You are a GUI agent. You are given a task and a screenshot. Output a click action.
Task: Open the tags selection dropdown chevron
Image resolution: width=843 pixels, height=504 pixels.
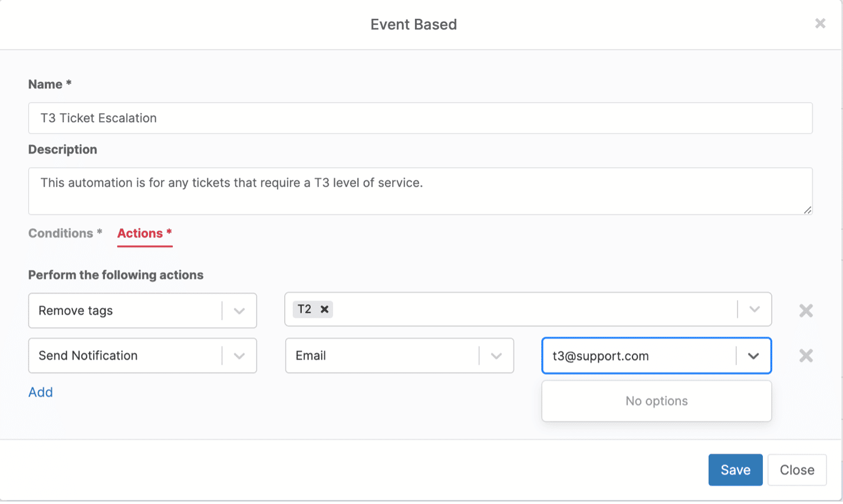coord(755,309)
